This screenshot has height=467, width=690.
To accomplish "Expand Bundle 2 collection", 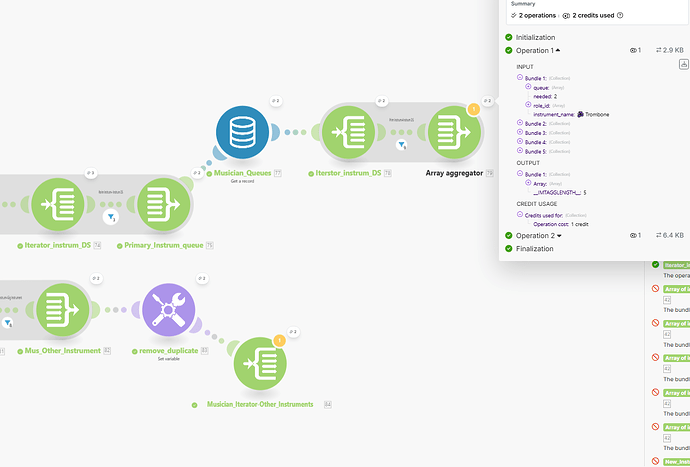I will (x=520, y=123).
